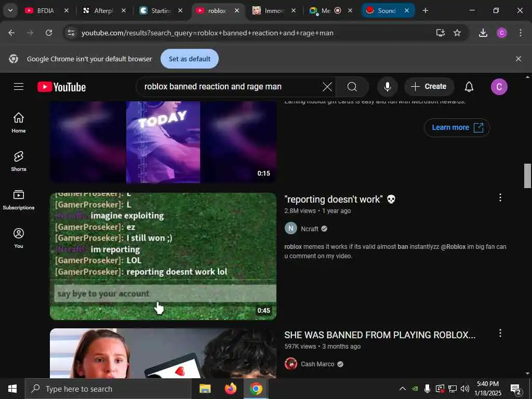Play the 0:45 reporting doesnt work thumbnail
Image resolution: width=532 pixels, height=399 pixels.
point(163,256)
